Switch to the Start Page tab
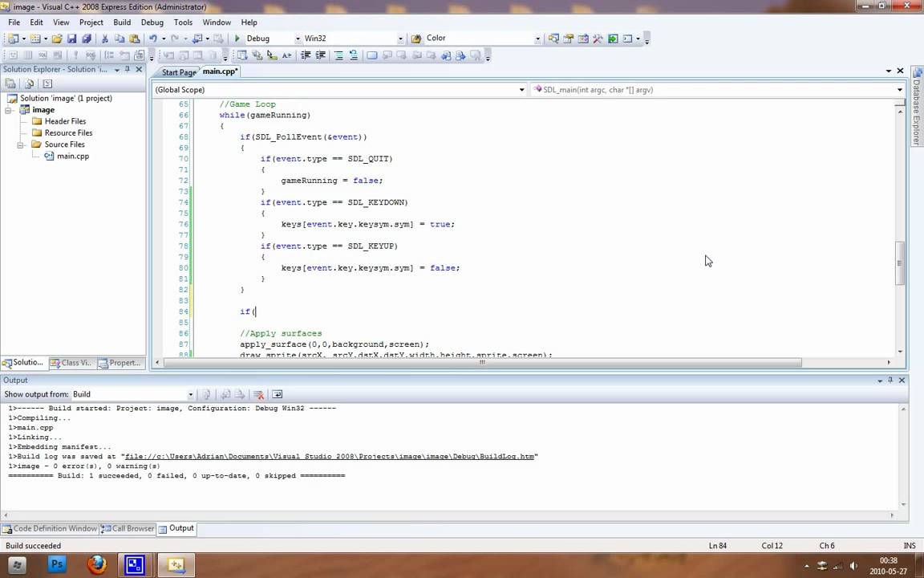924x578 pixels. (x=178, y=72)
